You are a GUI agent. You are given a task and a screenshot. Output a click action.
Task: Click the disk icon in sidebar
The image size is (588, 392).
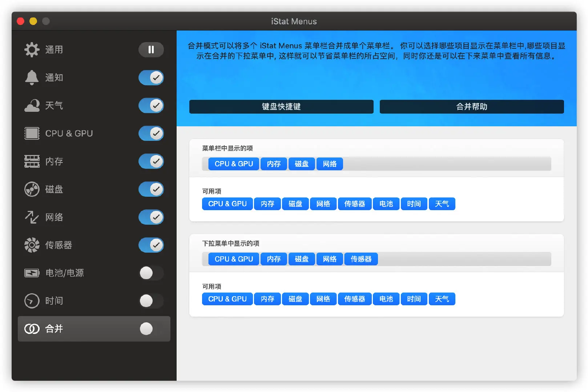32,189
